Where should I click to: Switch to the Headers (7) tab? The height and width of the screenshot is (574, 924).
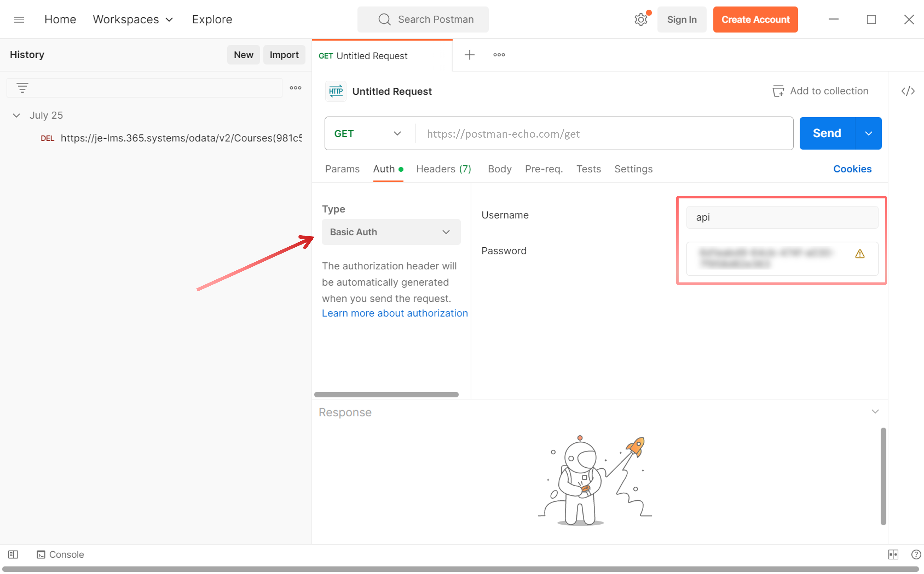coord(443,169)
